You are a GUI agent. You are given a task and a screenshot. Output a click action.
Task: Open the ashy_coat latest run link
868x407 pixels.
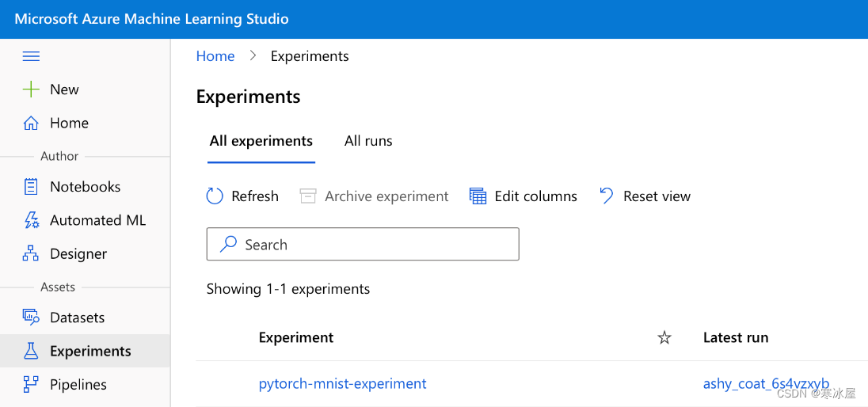(x=765, y=384)
